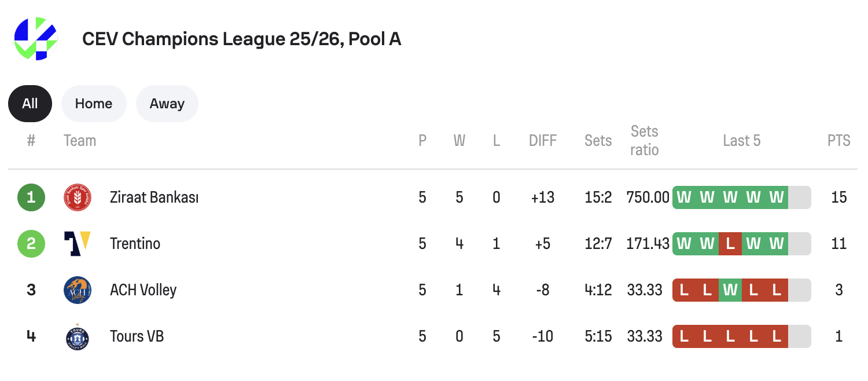Image resolution: width=868 pixels, height=381 pixels.
Task: Switch to the Home standings tab
Action: click(94, 104)
